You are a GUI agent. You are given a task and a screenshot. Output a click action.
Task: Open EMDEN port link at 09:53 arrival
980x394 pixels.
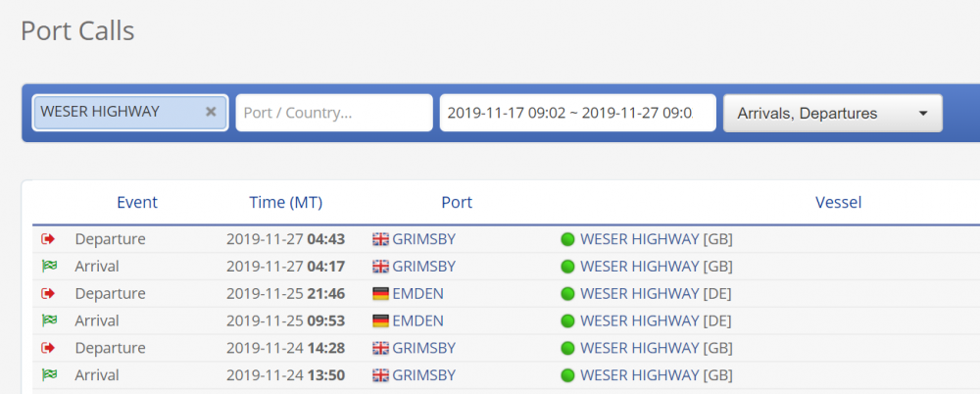click(x=417, y=320)
